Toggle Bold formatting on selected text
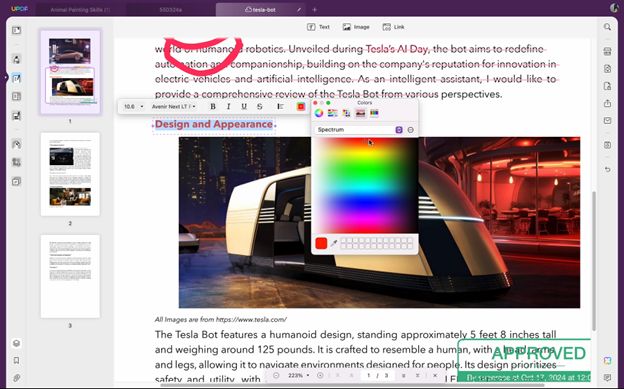 (213, 106)
